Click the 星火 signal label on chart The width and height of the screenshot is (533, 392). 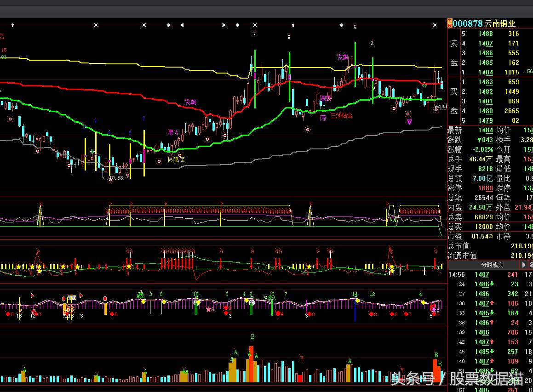click(173, 132)
